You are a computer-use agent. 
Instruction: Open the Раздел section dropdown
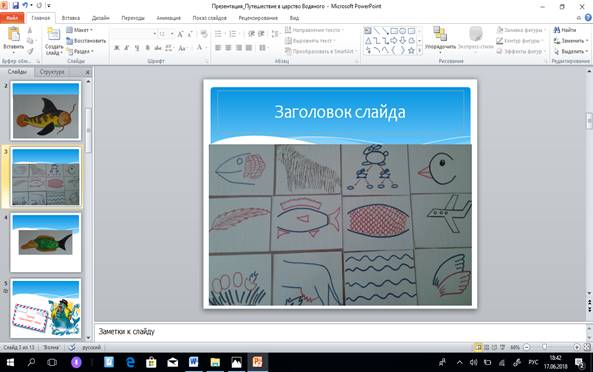point(80,51)
